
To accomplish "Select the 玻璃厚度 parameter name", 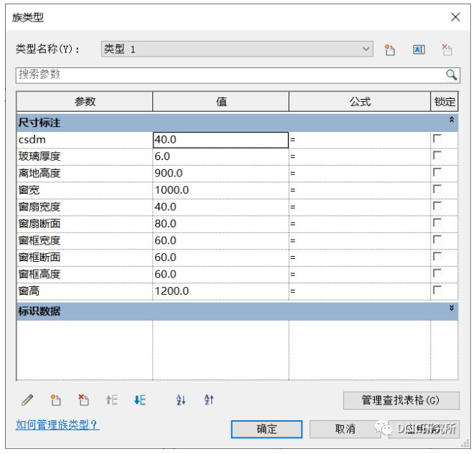I will pos(85,156).
